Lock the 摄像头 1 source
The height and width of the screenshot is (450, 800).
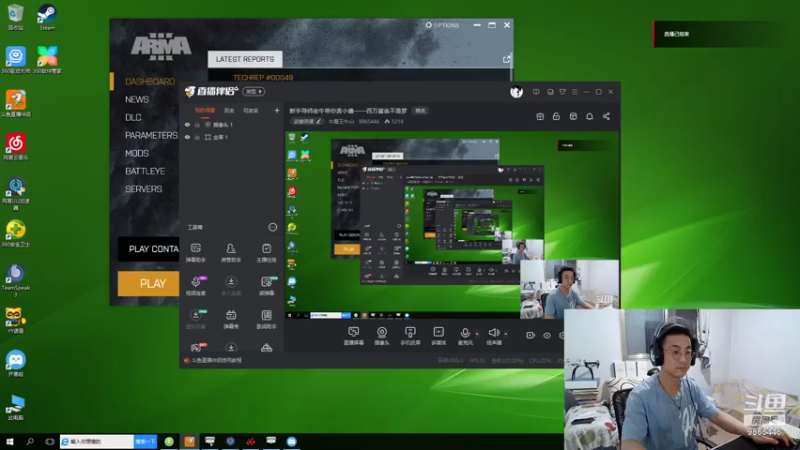click(197, 124)
